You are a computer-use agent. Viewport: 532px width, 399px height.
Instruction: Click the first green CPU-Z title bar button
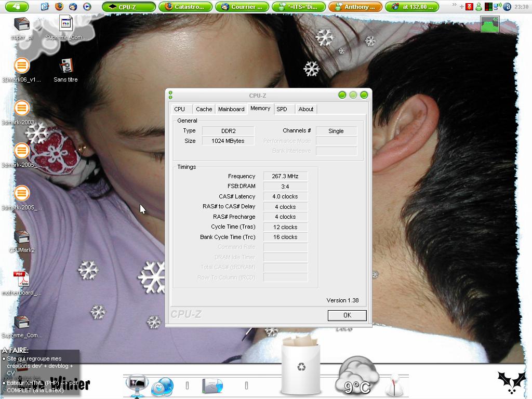point(342,95)
